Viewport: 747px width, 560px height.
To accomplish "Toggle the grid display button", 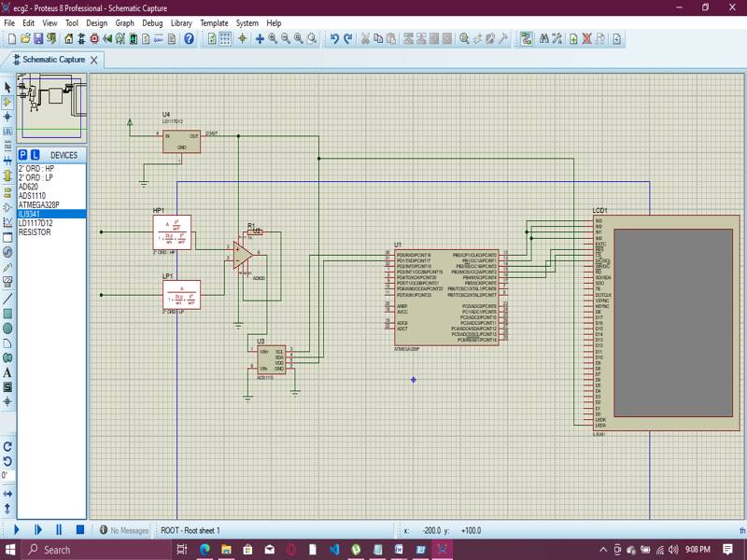I will tap(226, 39).
